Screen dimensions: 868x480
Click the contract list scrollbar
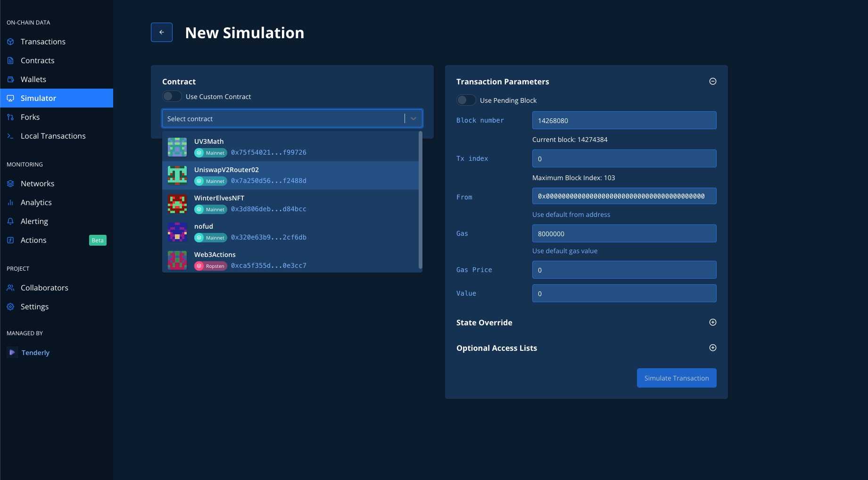pos(421,200)
